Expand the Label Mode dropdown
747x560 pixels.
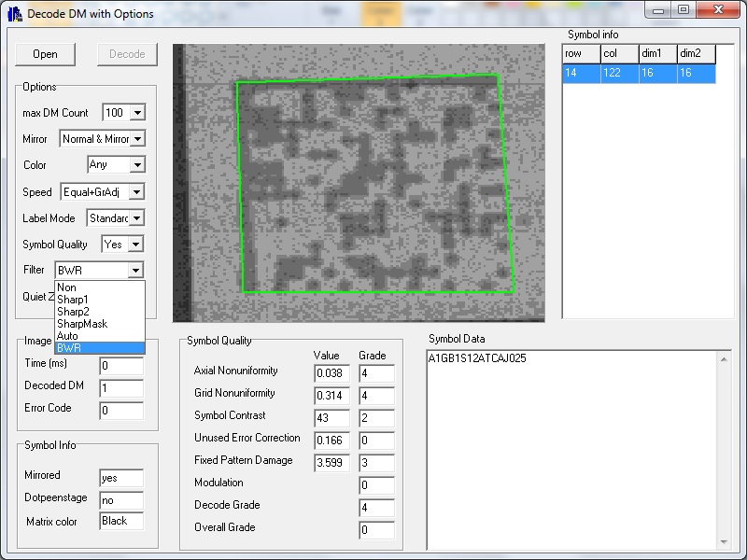click(136, 218)
